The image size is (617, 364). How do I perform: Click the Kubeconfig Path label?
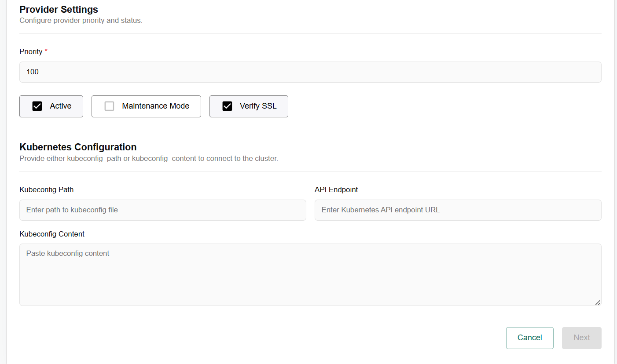pos(46,190)
